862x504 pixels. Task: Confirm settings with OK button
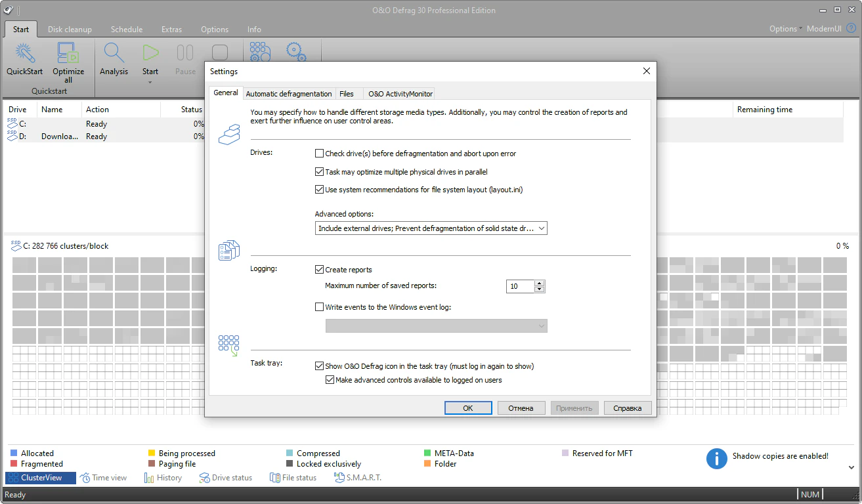[x=468, y=408]
